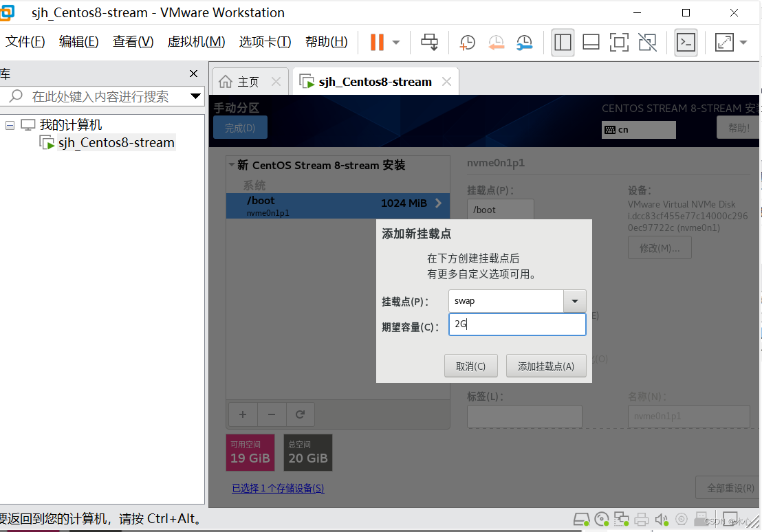Image resolution: width=762 pixels, height=532 pixels.
Task: Take a snapshot of the VM
Action: point(467,42)
